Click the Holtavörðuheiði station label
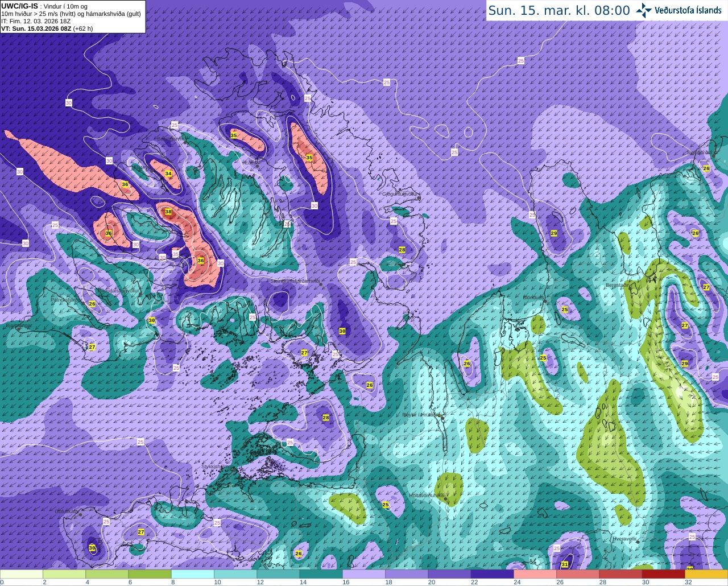Image resolution: width=728 pixels, height=586 pixels. coord(426,496)
